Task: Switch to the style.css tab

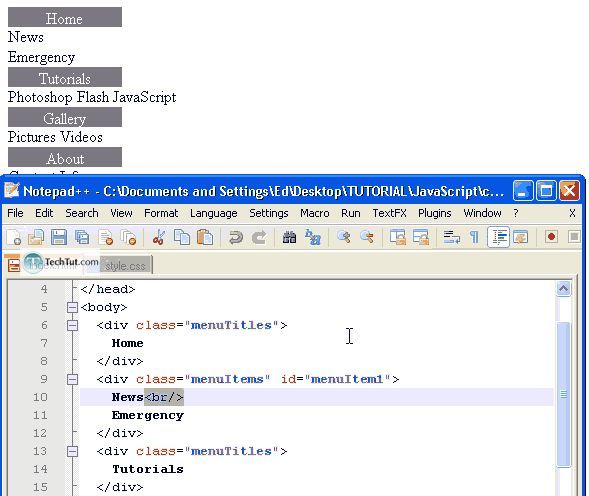Action: click(x=125, y=266)
